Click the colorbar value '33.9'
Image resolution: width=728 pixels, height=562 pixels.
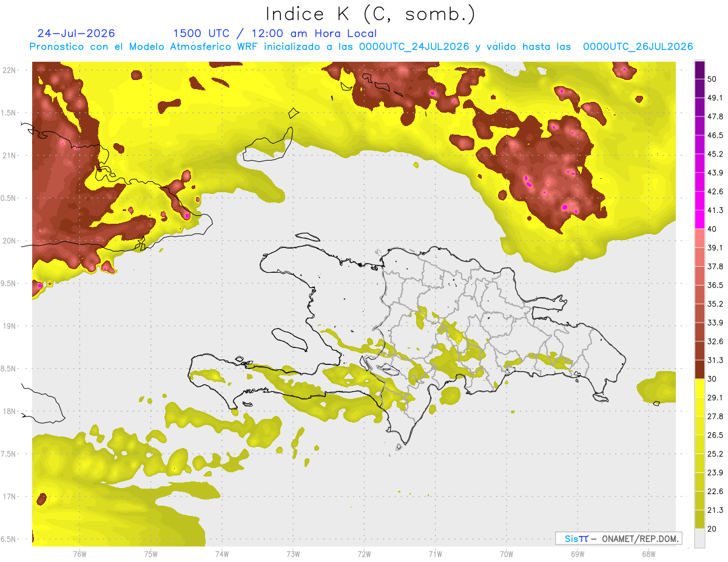[x=715, y=323]
